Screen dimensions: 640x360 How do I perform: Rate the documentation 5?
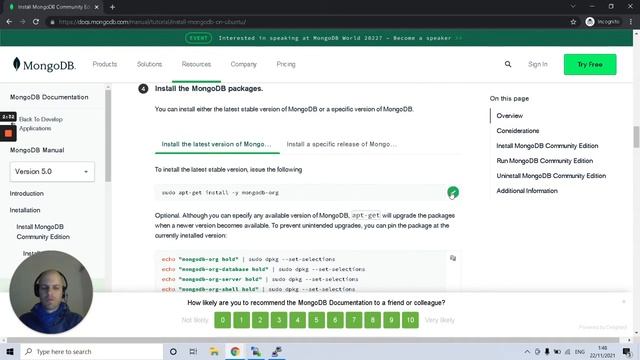coord(316,320)
